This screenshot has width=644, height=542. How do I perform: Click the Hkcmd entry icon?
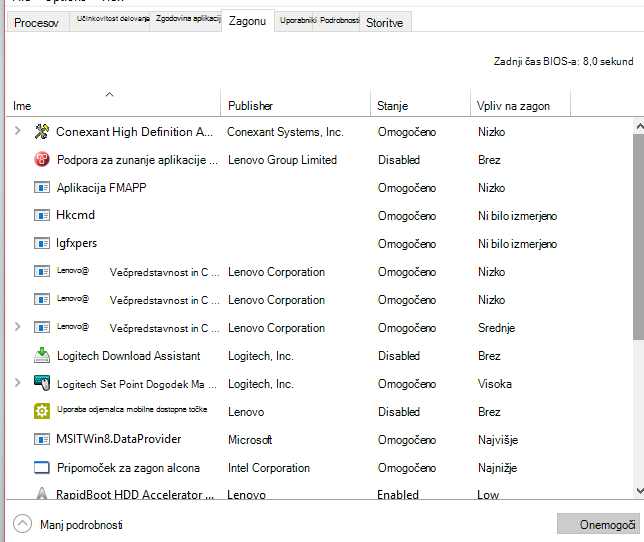pyautogui.click(x=42, y=215)
